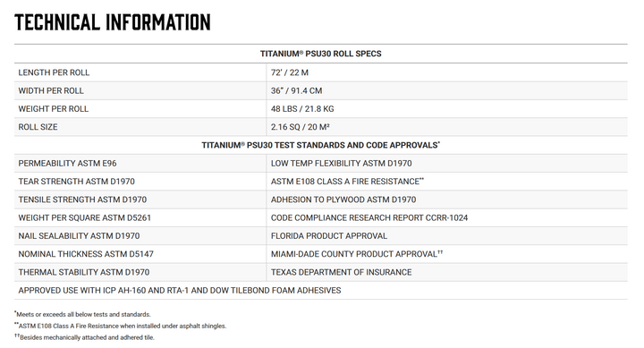644x348 pixels.
Task: Select PERMEABILITY ASTM E96 cell
Action: [140, 164]
